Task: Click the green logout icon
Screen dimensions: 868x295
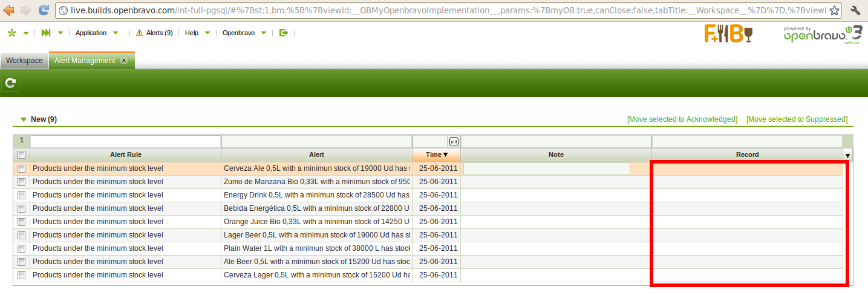Action: tap(284, 33)
